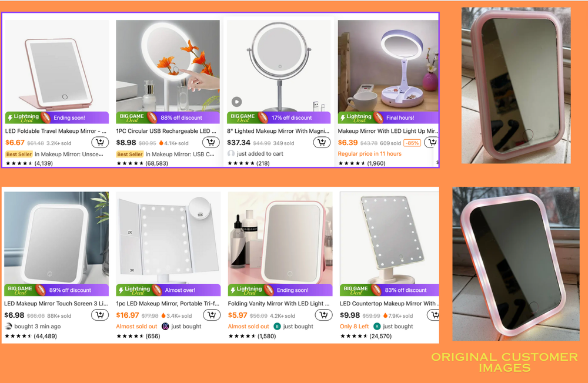Add $6.98 LED Touch Screen mirror to cart
Screen dimensions: 588x383
point(100,315)
